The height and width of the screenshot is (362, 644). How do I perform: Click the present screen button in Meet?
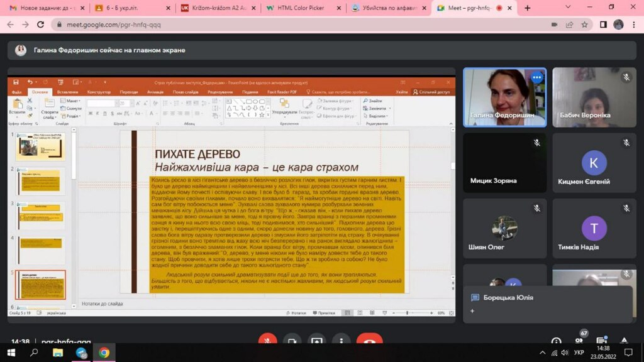(316, 341)
